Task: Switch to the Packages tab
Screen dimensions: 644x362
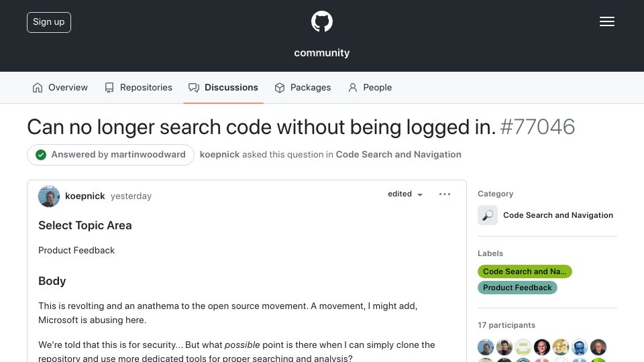Action: click(303, 87)
